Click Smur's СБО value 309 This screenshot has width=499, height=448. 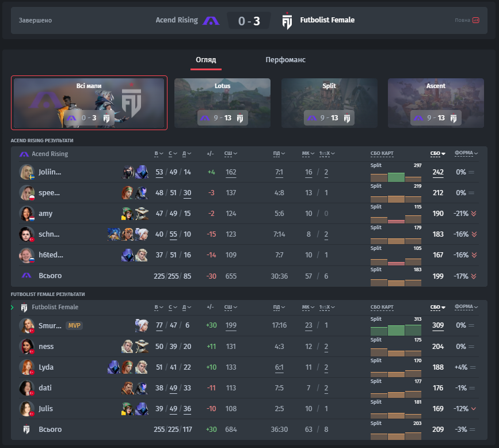click(438, 325)
